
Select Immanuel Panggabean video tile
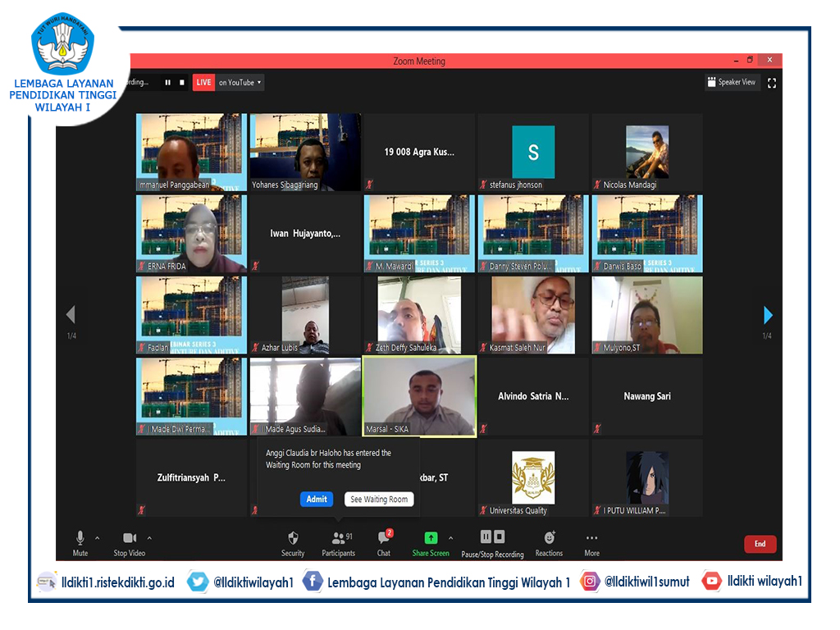pos(191,152)
